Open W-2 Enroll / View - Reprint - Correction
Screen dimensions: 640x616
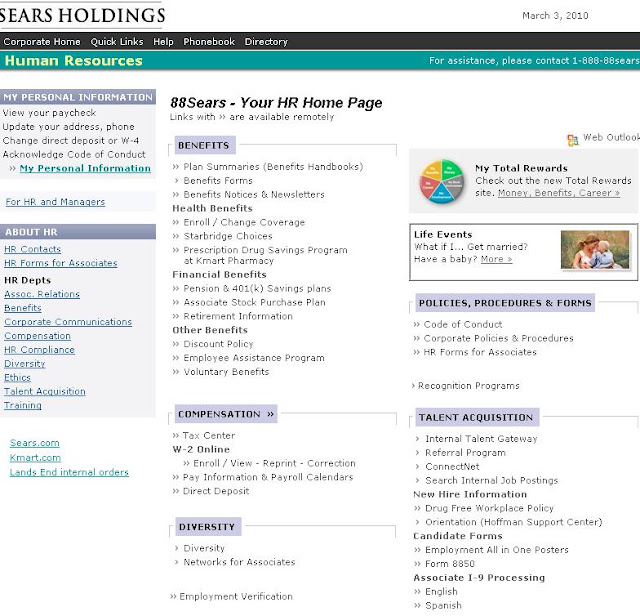[x=274, y=463]
